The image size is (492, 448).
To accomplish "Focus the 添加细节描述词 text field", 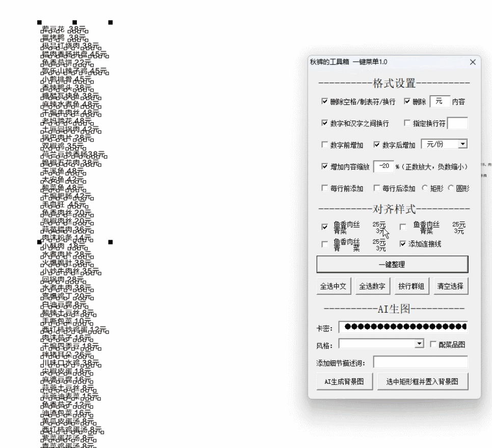I will tap(420, 362).
